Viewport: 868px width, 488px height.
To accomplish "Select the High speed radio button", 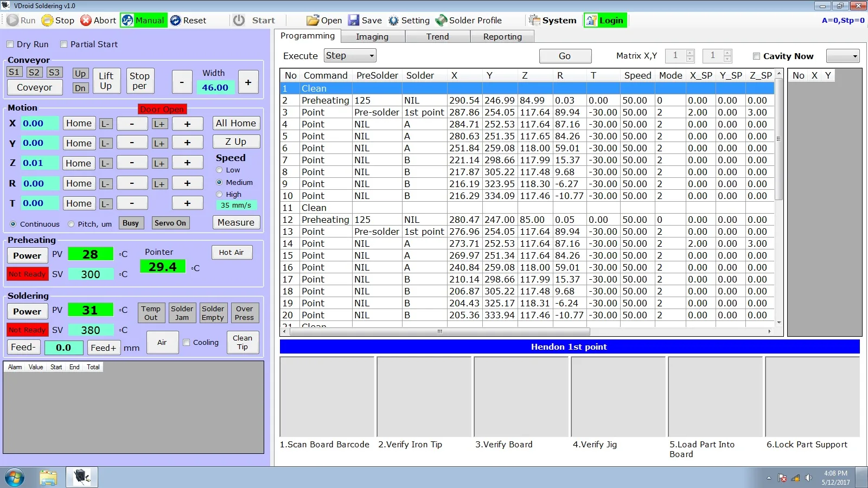I will click(220, 194).
